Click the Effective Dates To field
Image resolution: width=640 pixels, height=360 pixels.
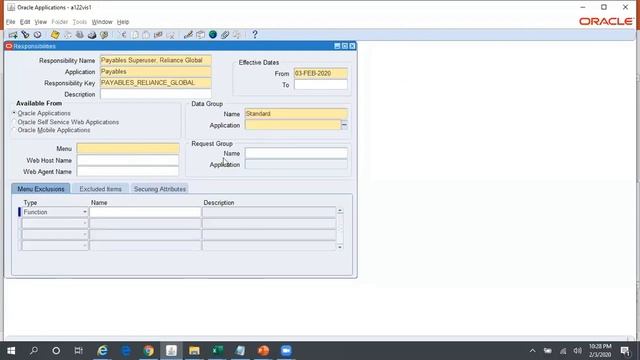321,85
